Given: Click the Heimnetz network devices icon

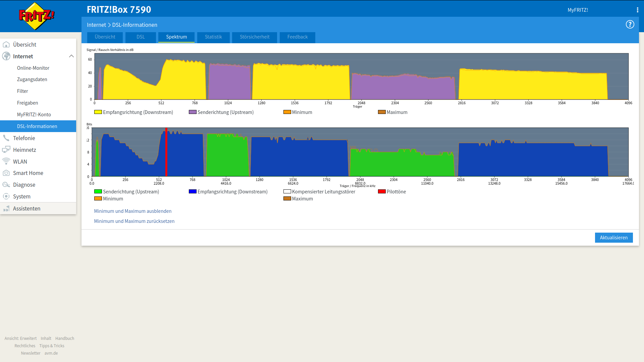Looking at the screenshot, I should (x=6, y=150).
